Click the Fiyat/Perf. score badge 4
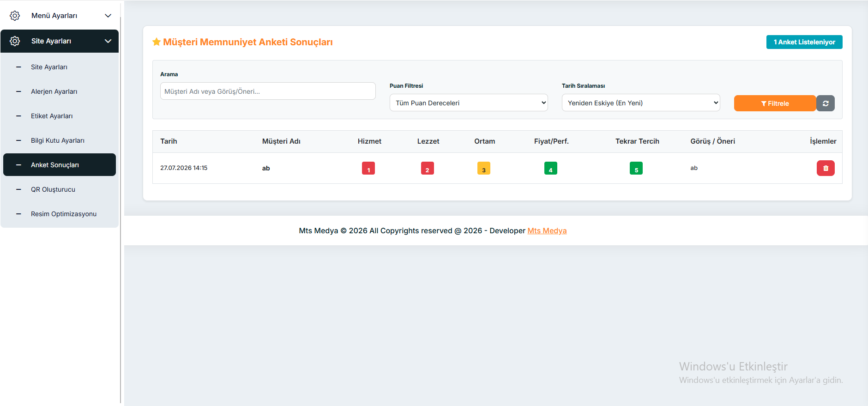The height and width of the screenshot is (406, 868). (x=551, y=168)
